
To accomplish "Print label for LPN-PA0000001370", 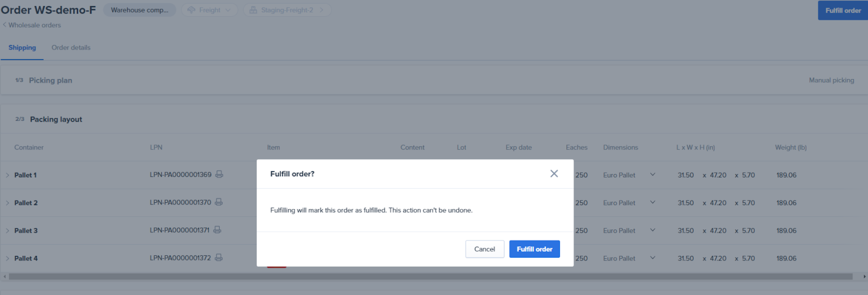I will 219,202.
